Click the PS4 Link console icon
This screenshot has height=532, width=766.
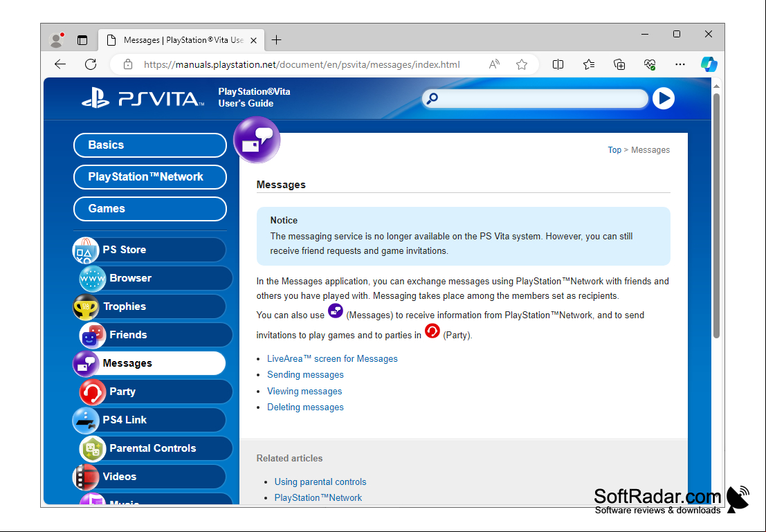point(86,420)
